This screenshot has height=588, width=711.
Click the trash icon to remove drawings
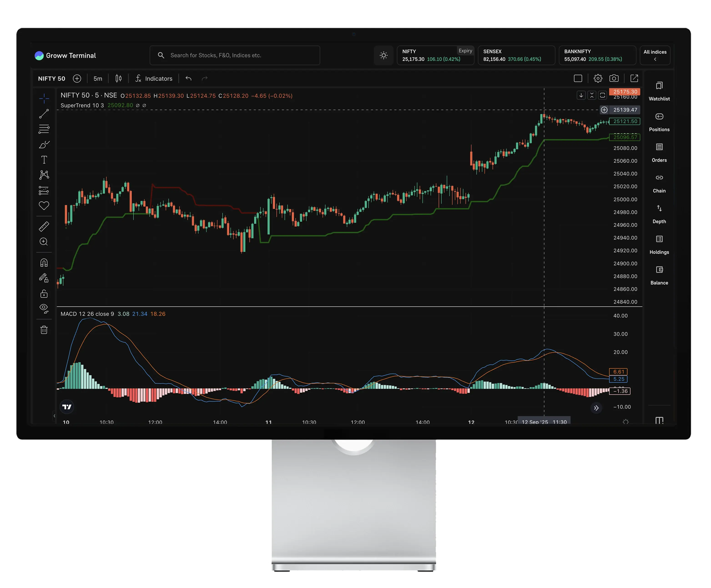[x=44, y=330]
